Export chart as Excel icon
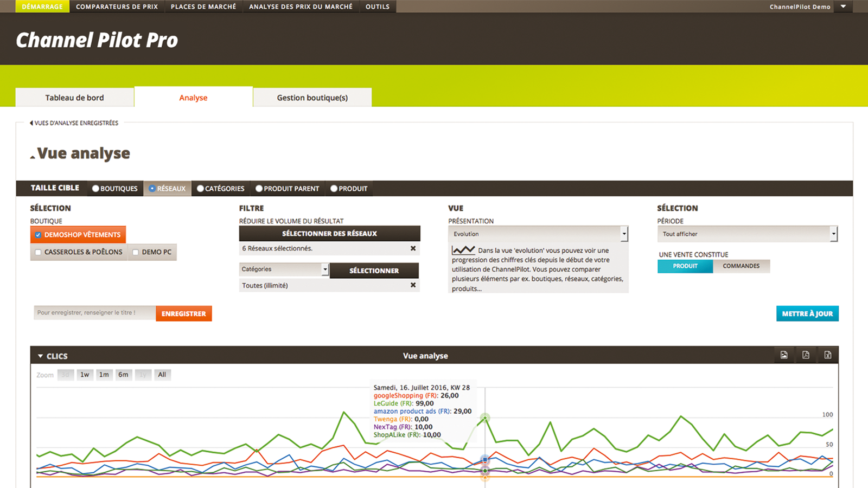868x488 pixels. coord(827,355)
